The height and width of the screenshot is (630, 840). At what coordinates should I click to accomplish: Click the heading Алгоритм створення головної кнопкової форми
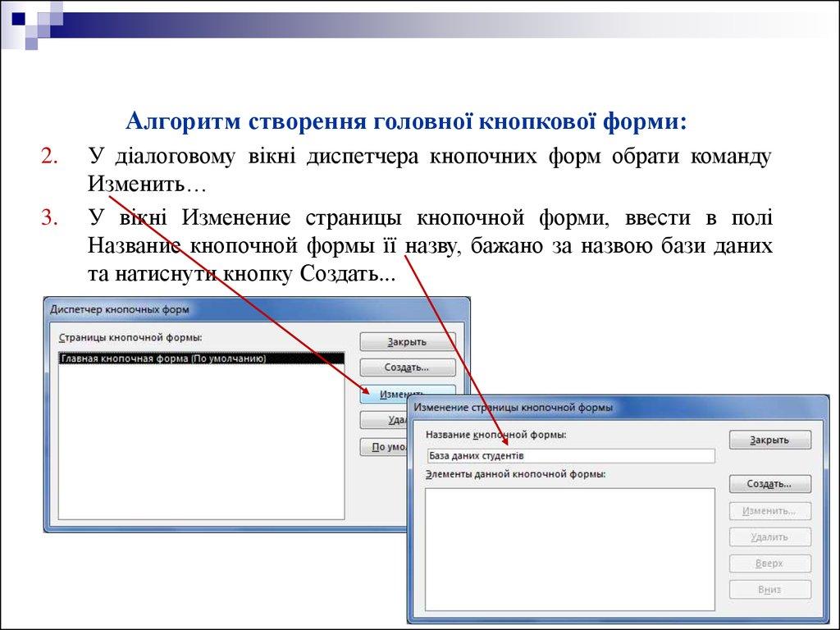405,123
